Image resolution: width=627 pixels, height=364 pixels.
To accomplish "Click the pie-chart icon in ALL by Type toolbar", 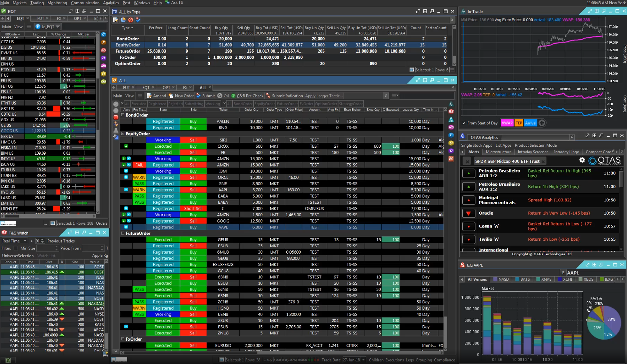I will pyautogui.click(x=123, y=20).
